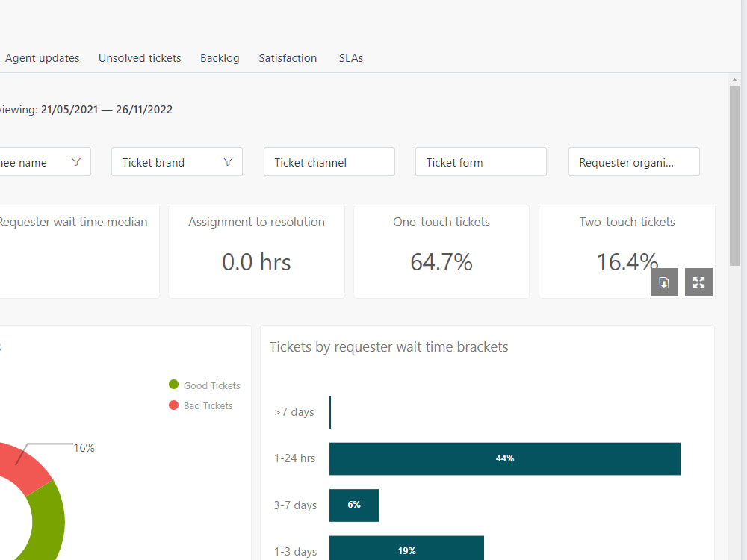
Task: Open the Ticket channel filter
Action: [329, 161]
